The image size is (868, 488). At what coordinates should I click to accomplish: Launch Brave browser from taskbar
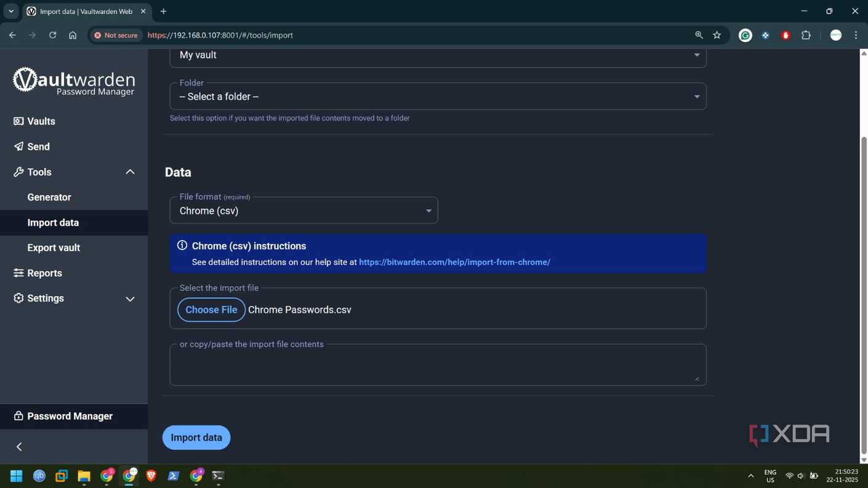pos(151,476)
